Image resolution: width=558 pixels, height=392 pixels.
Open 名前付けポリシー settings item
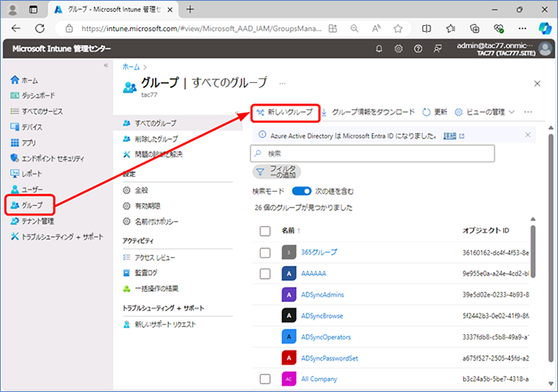(x=150, y=221)
